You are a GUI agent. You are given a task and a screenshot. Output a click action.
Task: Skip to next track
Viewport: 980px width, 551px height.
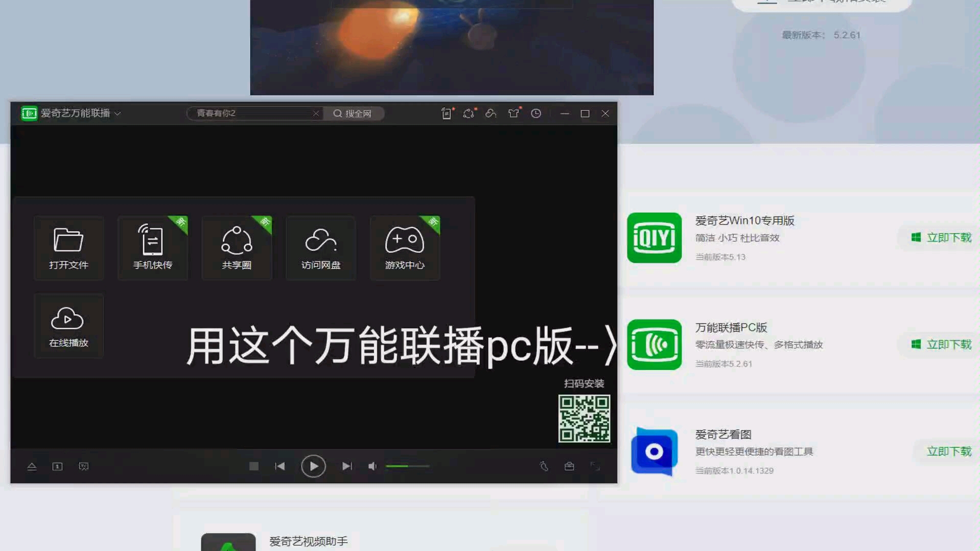point(347,466)
